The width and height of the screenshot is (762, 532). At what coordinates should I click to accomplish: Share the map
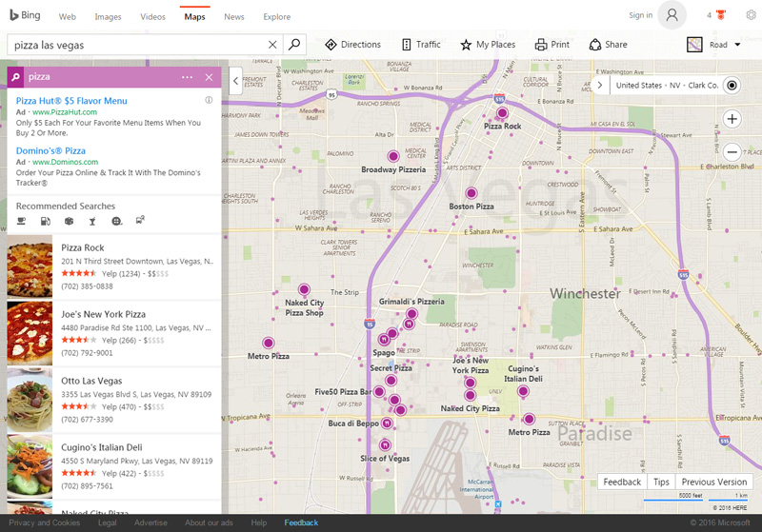click(x=608, y=45)
